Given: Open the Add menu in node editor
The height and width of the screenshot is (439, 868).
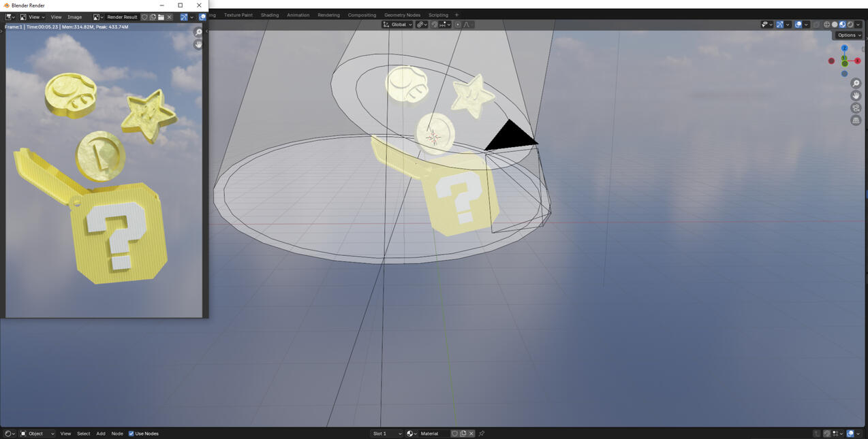Looking at the screenshot, I should click(x=100, y=434).
